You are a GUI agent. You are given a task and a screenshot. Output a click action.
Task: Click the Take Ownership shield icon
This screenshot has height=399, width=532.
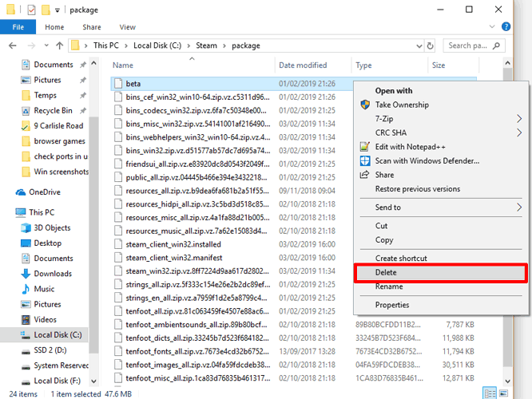point(365,105)
